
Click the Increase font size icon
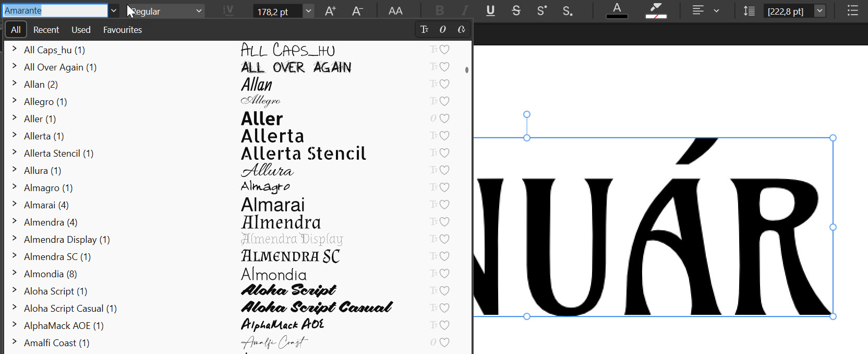coord(330,11)
